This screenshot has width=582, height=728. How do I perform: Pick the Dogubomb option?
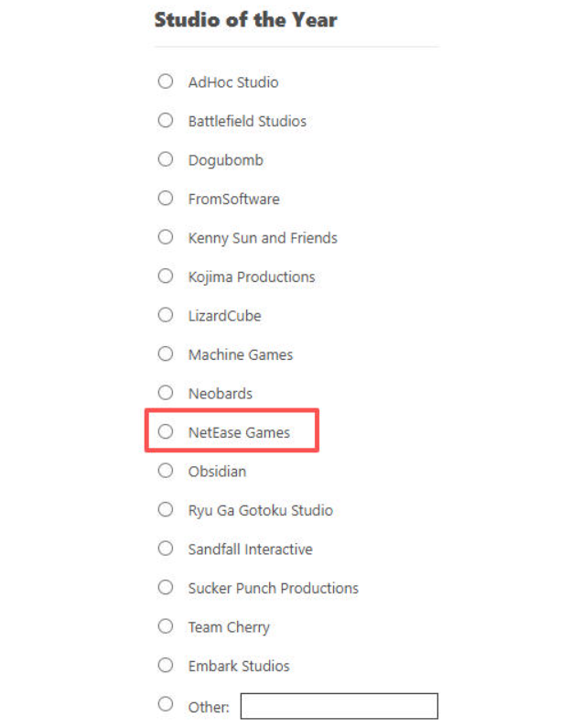point(166,159)
